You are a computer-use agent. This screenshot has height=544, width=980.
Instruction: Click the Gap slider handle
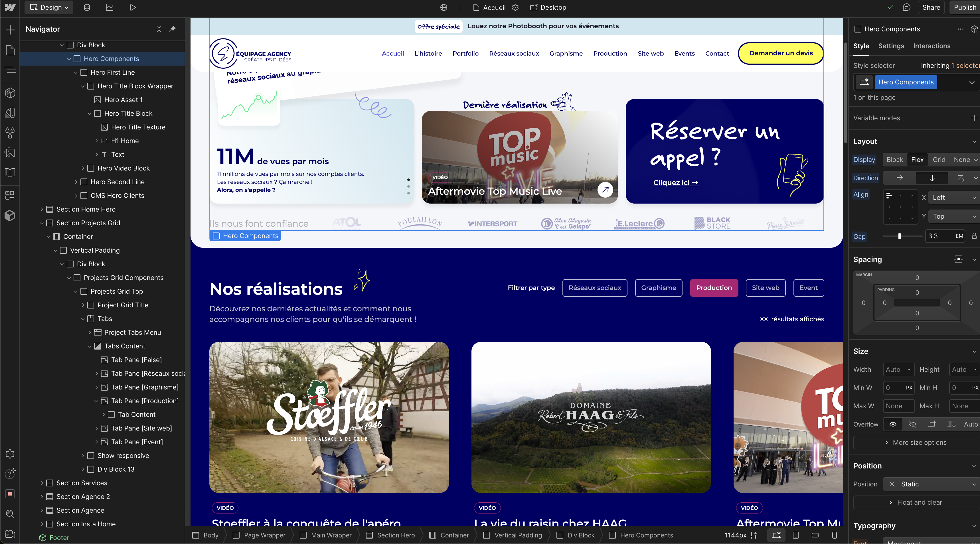click(899, 236)
